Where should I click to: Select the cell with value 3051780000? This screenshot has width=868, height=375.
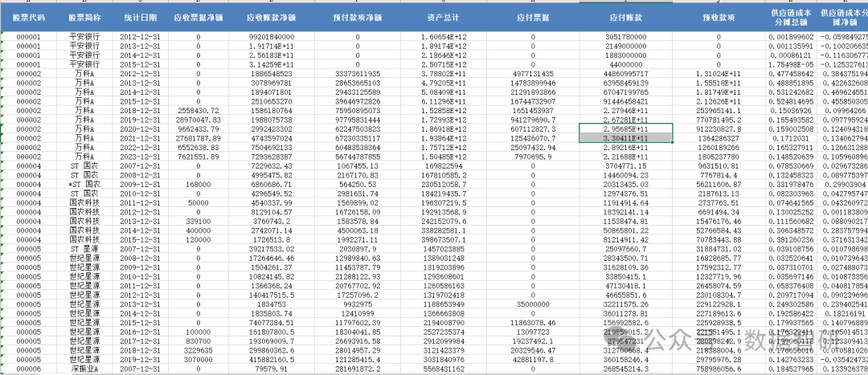[626, 36]
